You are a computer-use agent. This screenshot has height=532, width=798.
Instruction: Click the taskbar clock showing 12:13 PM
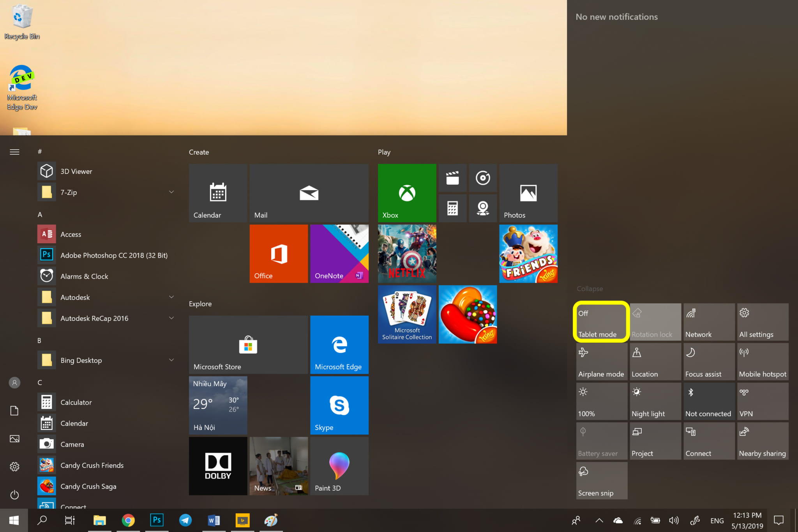coord(747,520)
